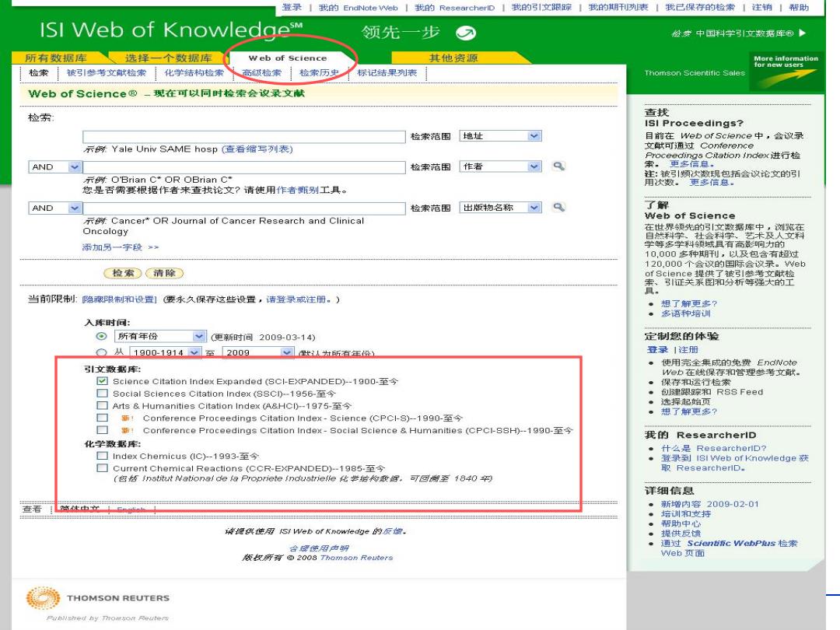Click 提供反馈 sidebar link
The image size is (840, 630).
coord(681,533)
